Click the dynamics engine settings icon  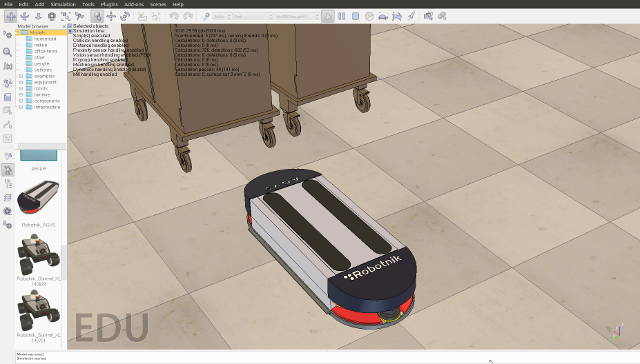click(206, 16)
